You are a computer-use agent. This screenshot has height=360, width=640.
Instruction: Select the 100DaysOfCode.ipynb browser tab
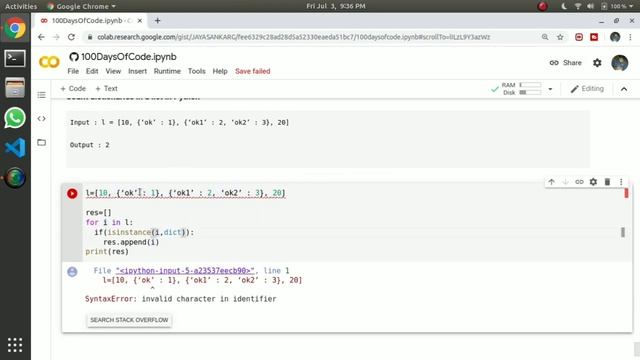coord(90,20)
